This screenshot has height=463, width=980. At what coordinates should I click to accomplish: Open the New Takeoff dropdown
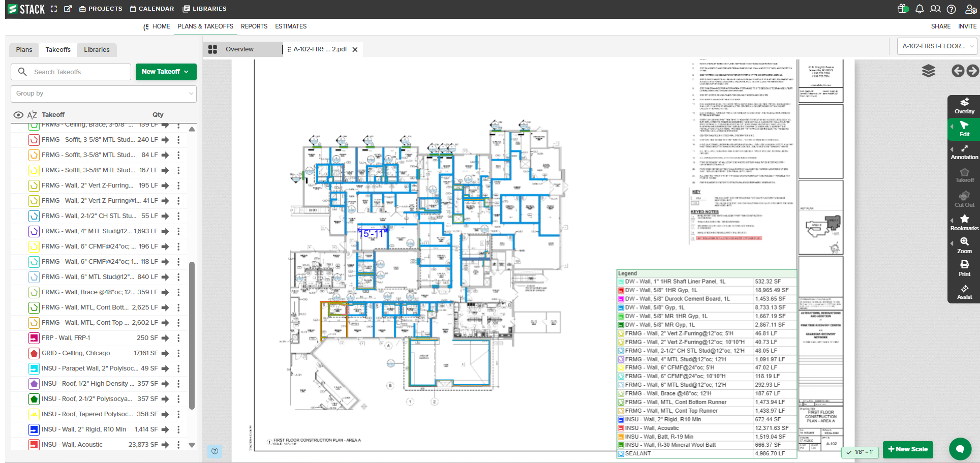pos(166,72)
